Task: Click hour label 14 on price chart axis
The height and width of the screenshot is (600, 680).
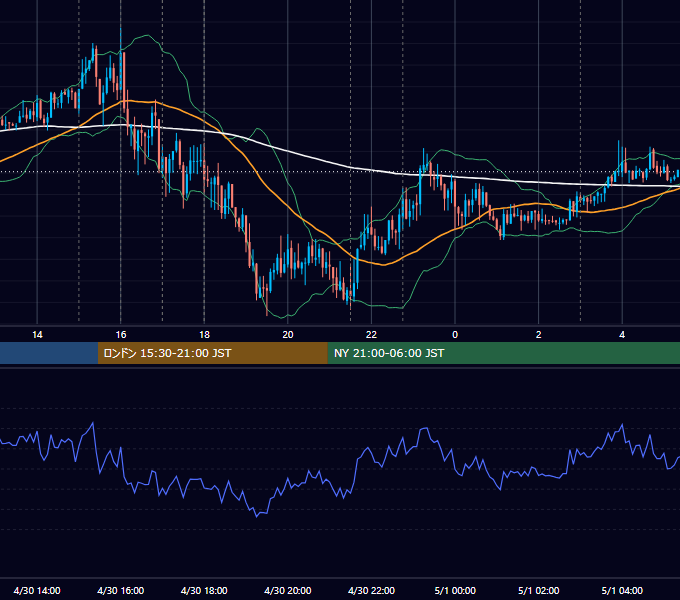Action: pos(37,335)
